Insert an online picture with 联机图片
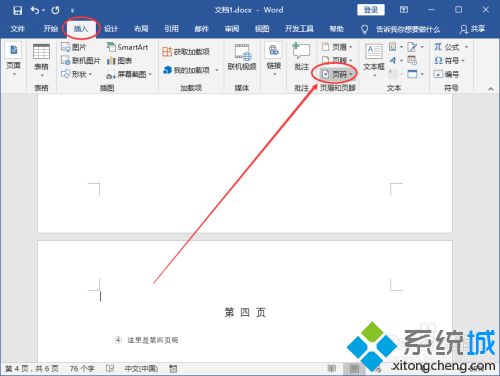 coord(81,60)
